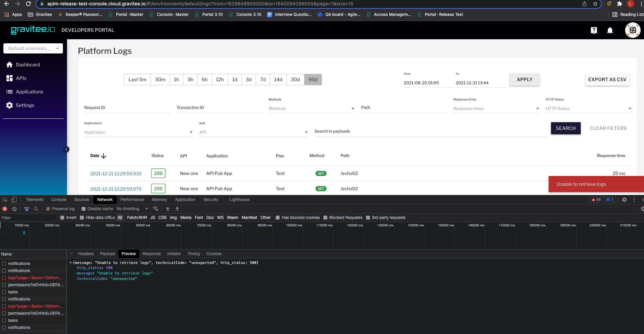Switch to the Timing tab
644x334 pixels.
click(193, 254)
